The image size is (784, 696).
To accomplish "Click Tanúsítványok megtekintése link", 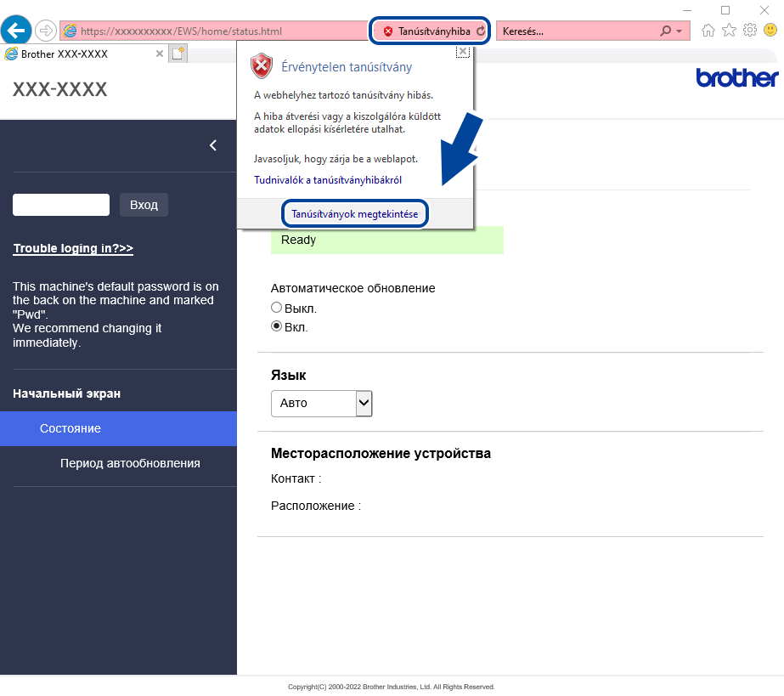I will click(x=354, y=214).
